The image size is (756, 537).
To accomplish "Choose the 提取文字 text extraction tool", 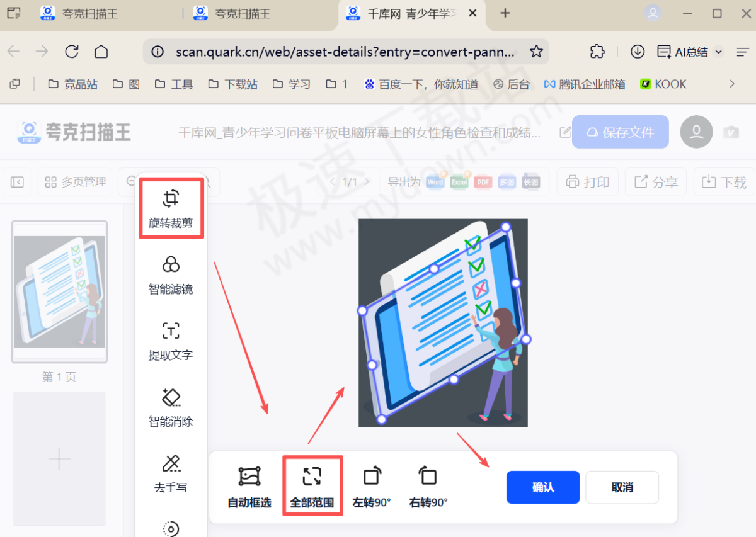I will click(171, 341).
